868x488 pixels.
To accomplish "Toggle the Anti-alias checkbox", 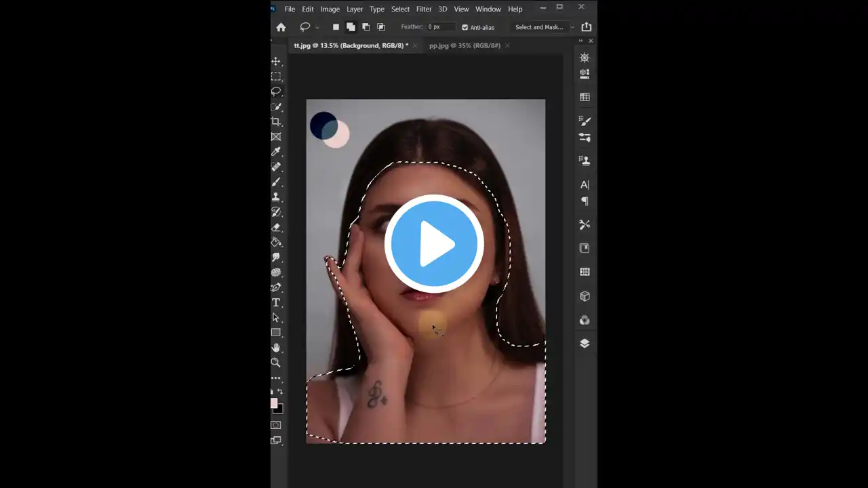I will click(x=466, y=27).
